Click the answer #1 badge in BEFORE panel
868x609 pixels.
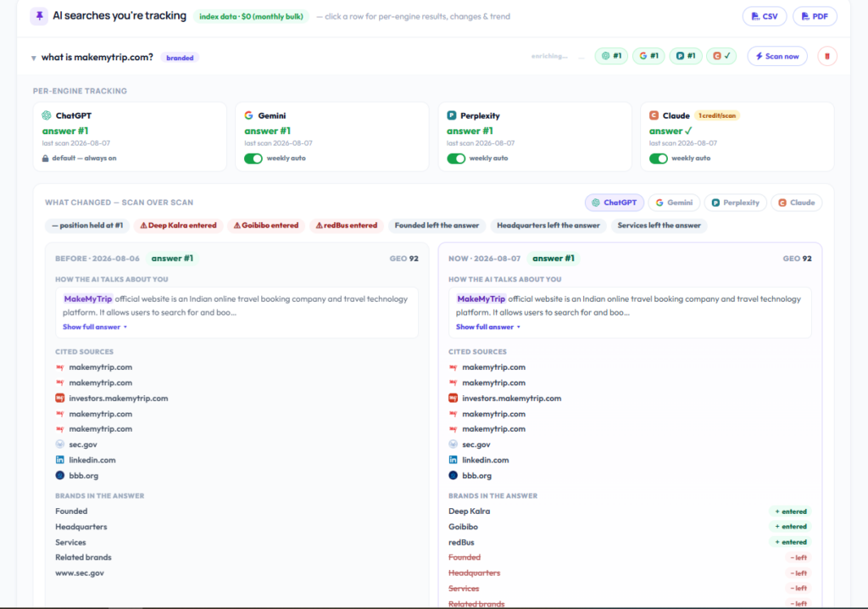(172, 259)
